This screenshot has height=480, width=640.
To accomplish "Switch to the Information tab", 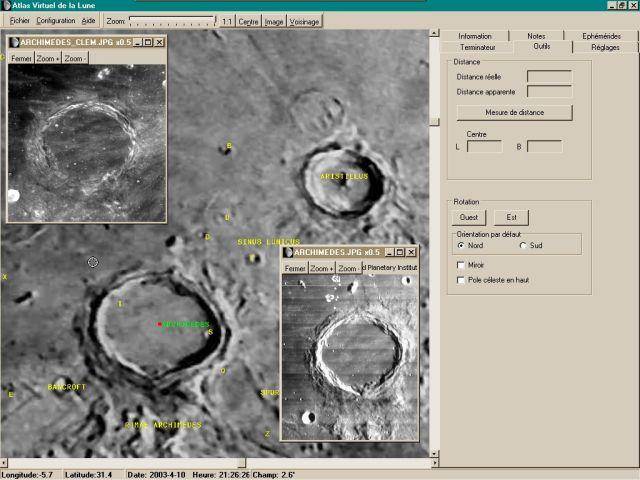I will coord(475,36).
